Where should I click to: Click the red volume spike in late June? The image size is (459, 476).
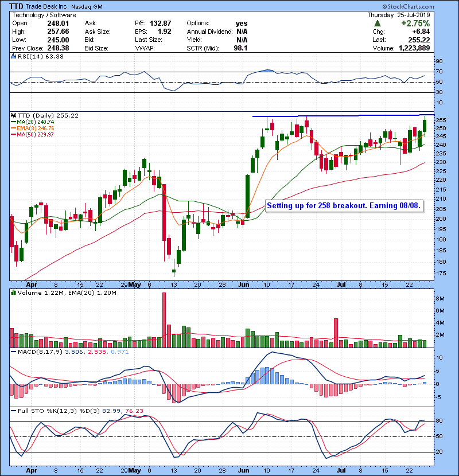pyautogui.click(x=336, y=333)
